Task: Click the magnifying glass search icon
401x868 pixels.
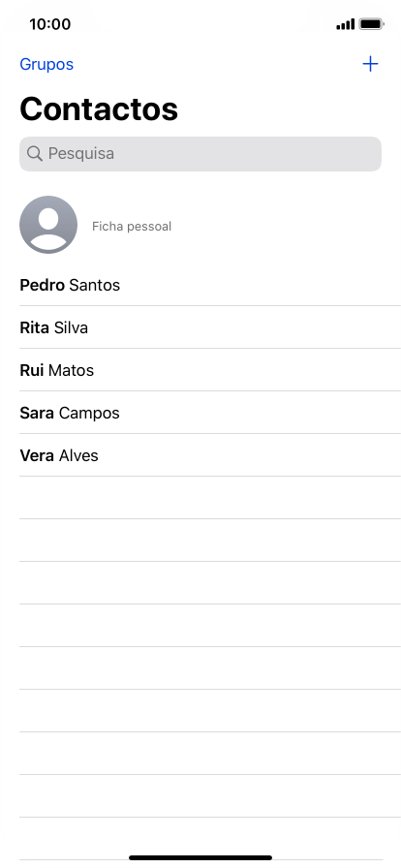Action: 34,153
